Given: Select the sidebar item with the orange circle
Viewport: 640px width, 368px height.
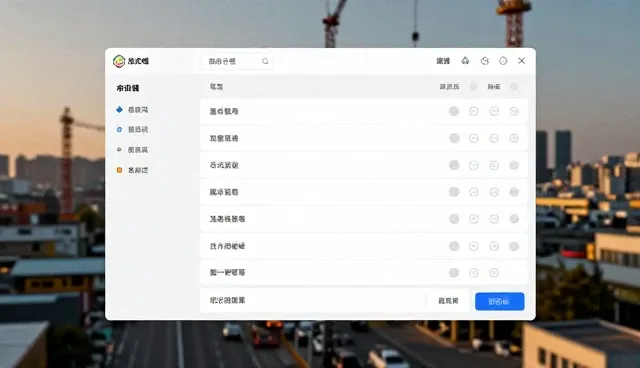Looking at the screenshot, I should click(132, 170).
